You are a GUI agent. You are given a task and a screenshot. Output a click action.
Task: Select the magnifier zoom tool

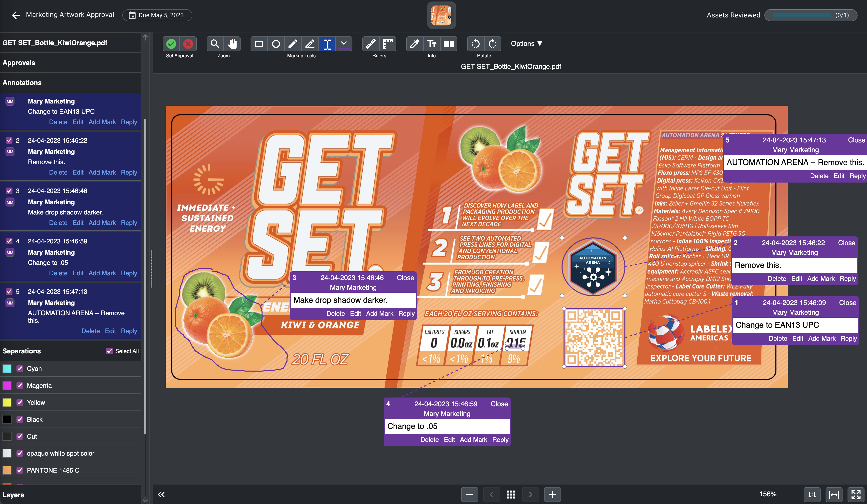[215, 44]
